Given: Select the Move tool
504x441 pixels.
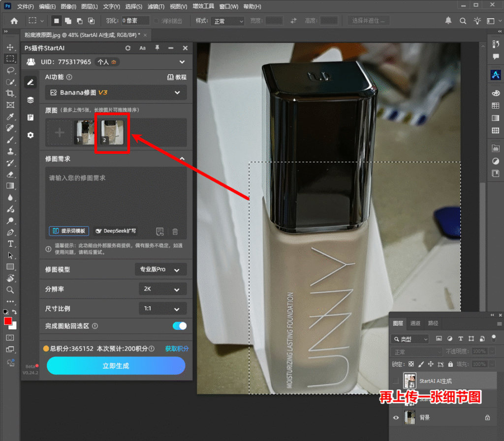Looking at the screenshot, I should pos(10,47).
